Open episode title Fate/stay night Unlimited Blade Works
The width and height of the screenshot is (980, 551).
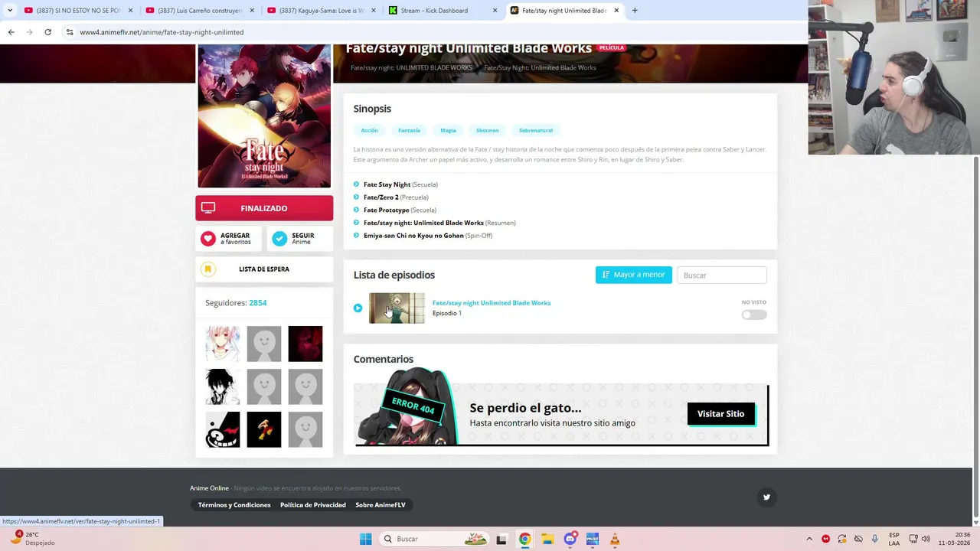coord(492,303)
